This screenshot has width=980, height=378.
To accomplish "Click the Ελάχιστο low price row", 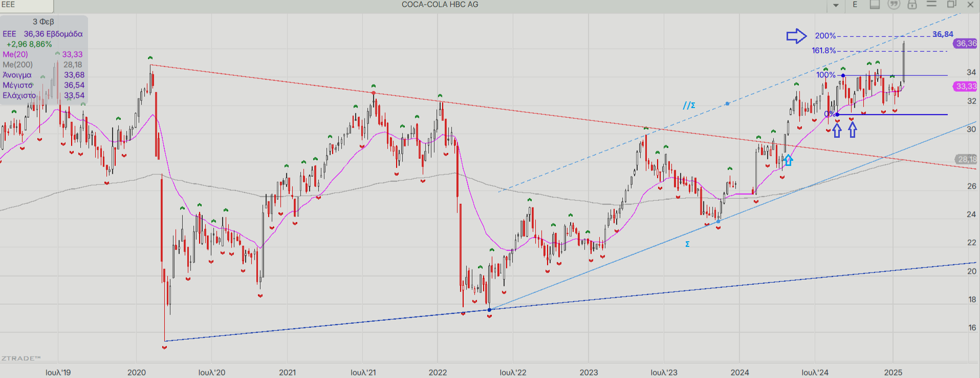I will (43, 95).
